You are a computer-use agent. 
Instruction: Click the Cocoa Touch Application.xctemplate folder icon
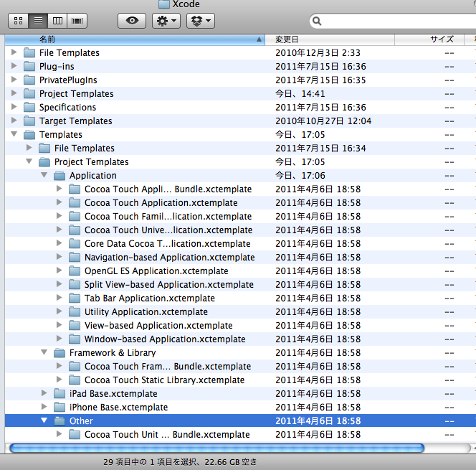(75, 202)
